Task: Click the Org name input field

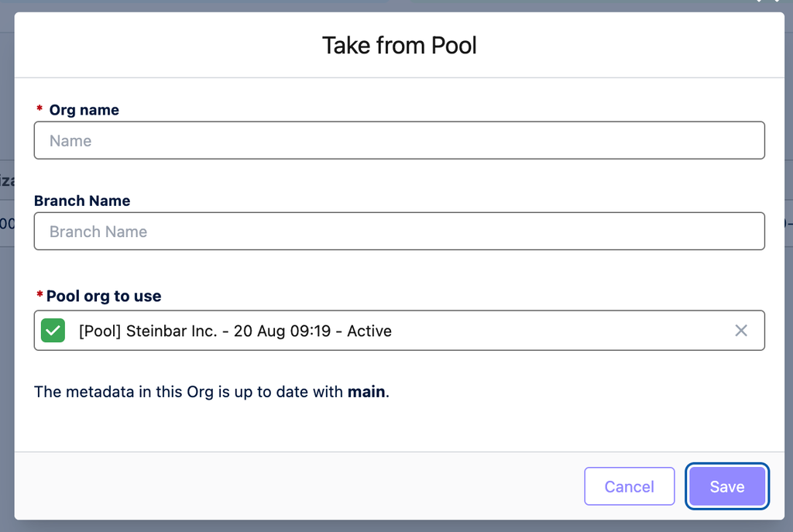Action: 399,141
